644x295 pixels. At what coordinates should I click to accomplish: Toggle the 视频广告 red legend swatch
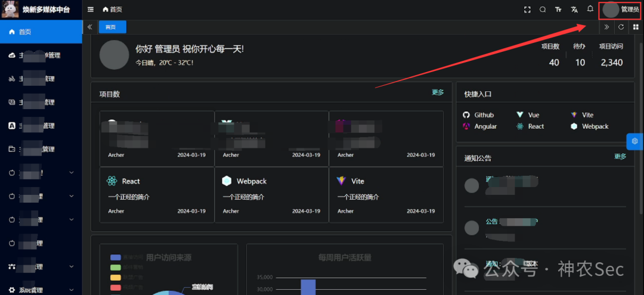[x=116, y=287]
